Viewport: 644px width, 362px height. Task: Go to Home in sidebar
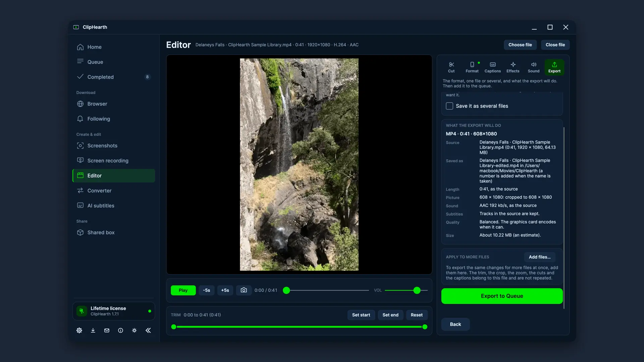coord(114,47)
